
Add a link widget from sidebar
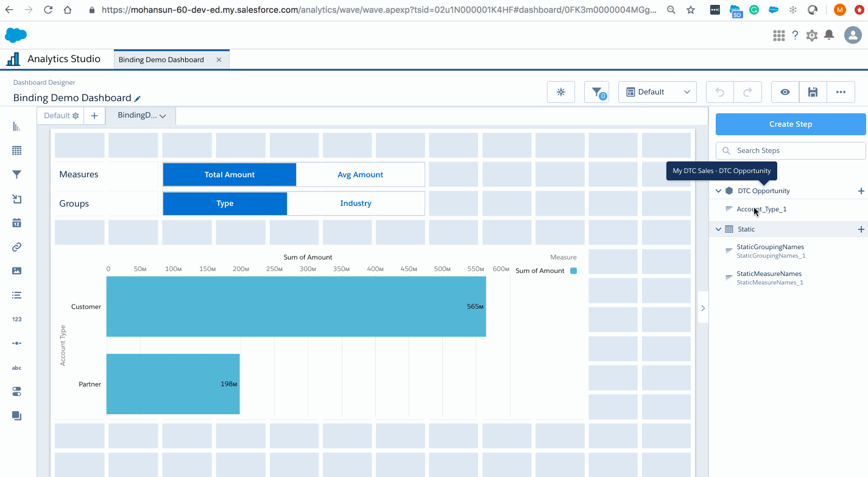pos(16,247)
